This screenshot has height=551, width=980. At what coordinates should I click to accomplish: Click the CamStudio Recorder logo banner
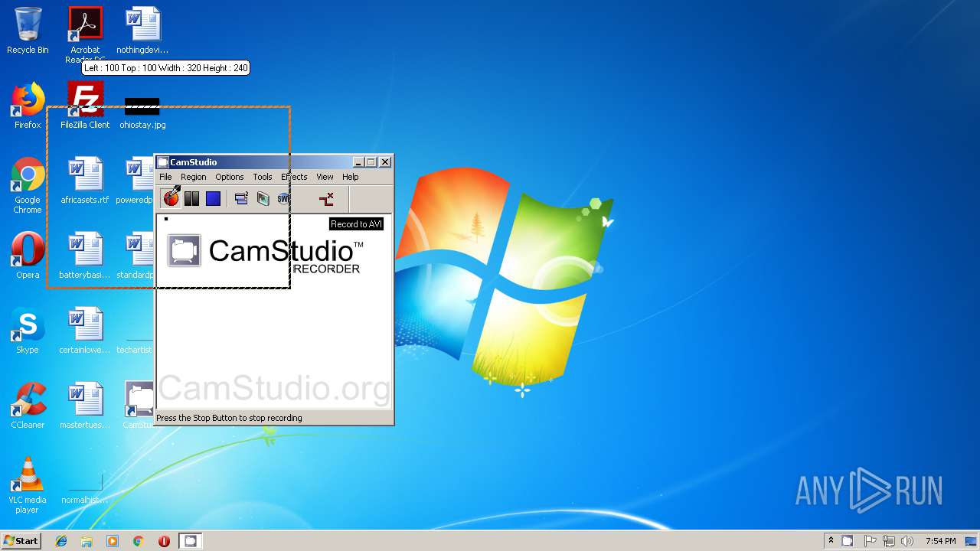(x=265, y=253)
